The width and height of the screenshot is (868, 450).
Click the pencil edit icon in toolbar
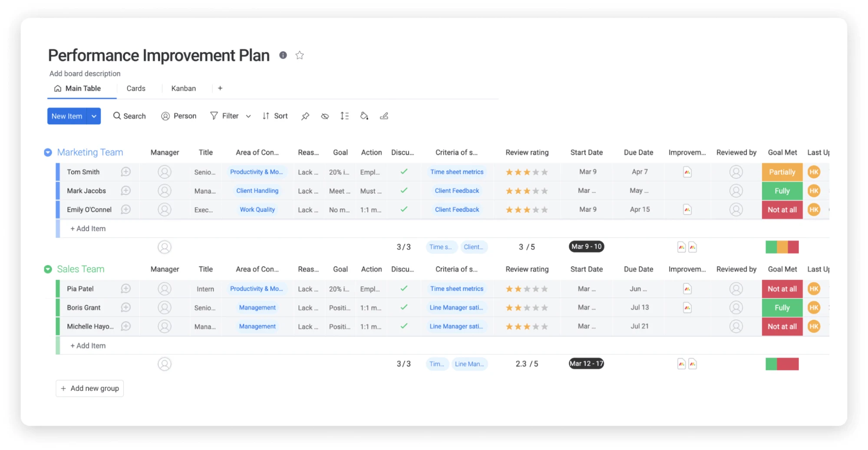(384, 116)
